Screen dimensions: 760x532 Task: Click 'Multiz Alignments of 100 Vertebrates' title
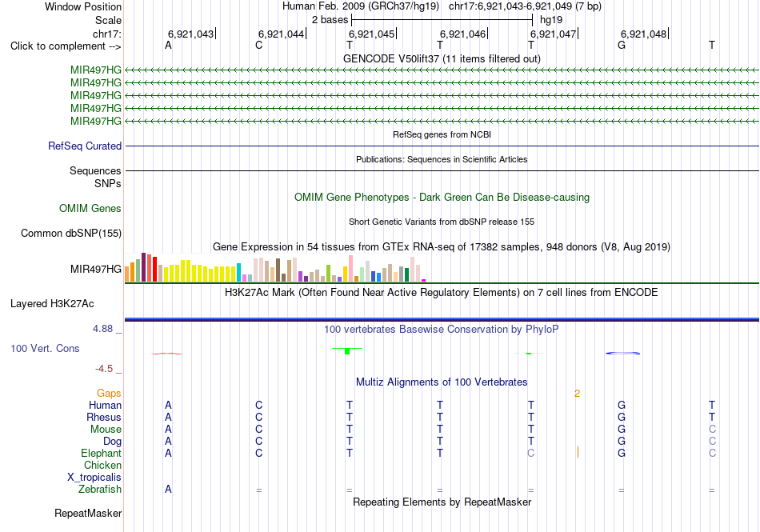point(442,382)
